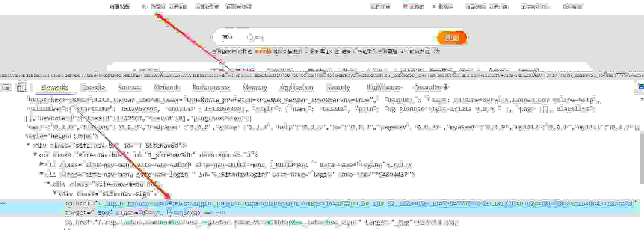644x230 pixels.
Task: Toggle the device toolbar icon
Action: tap(21, 87)
